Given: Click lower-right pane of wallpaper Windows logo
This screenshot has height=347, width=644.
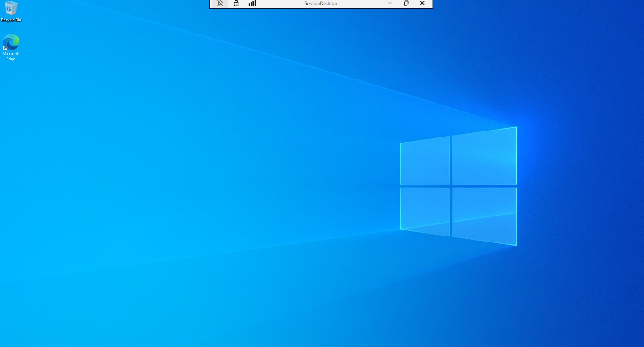Looking at the screenshot, I should click(x=484, y=216).
